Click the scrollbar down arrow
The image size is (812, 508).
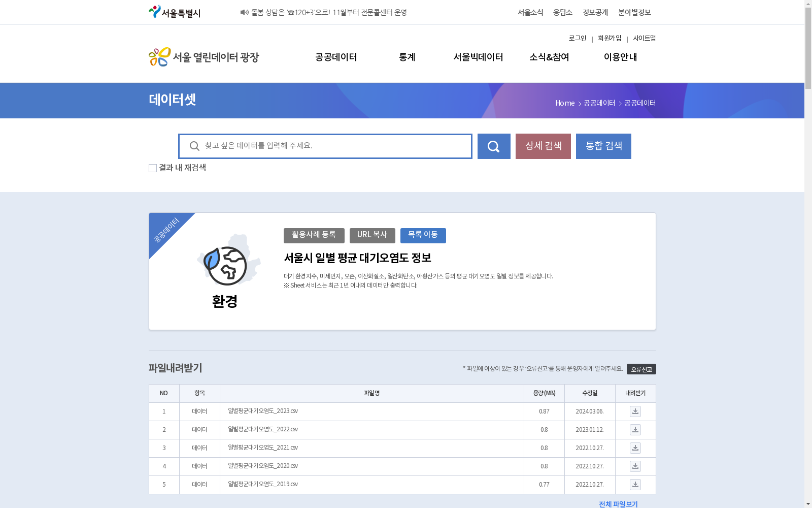click(x=808, y=504)
